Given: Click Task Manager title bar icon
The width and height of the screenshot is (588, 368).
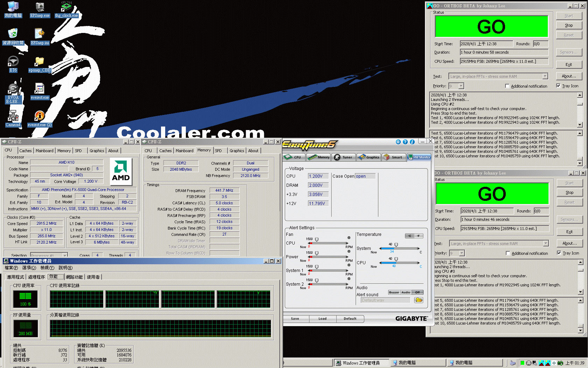Looking at the screenshot, I should [x=6, y=261].
